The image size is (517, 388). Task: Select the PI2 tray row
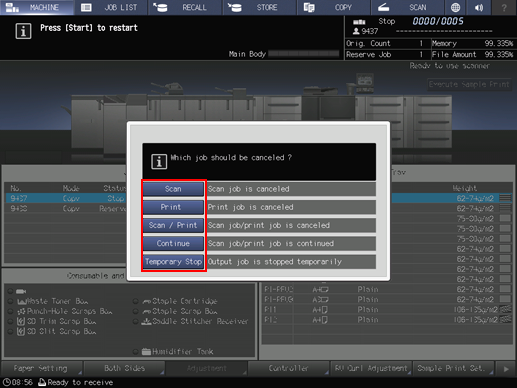(x=387, y=320)
